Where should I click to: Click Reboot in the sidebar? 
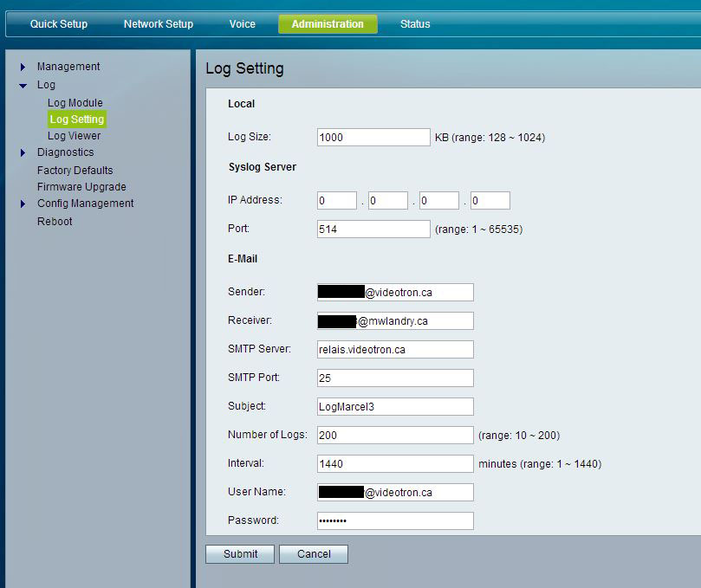click(x=55, y=222)
